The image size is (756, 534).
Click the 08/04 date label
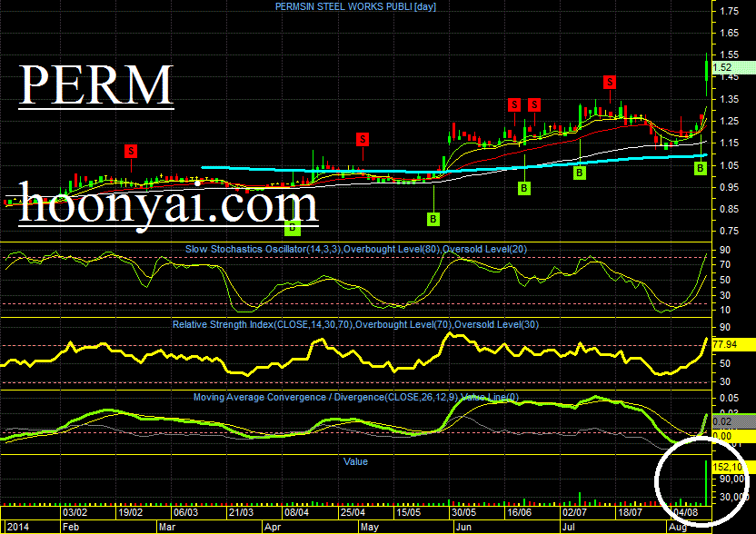click(296, 512)
